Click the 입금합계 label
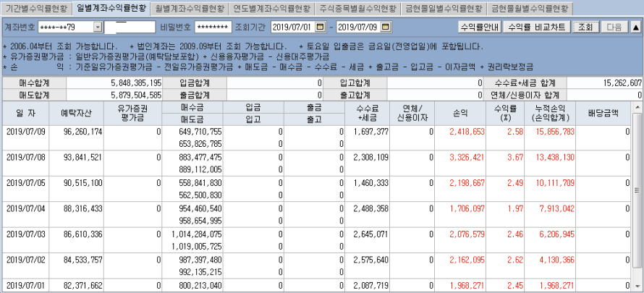644x293 pixels. [195, 83]
